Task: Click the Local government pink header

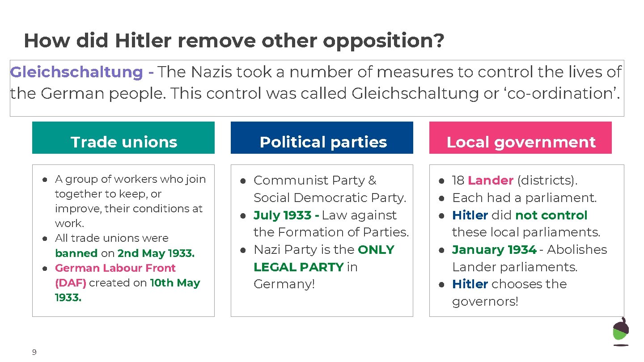Action: point(521,138)
